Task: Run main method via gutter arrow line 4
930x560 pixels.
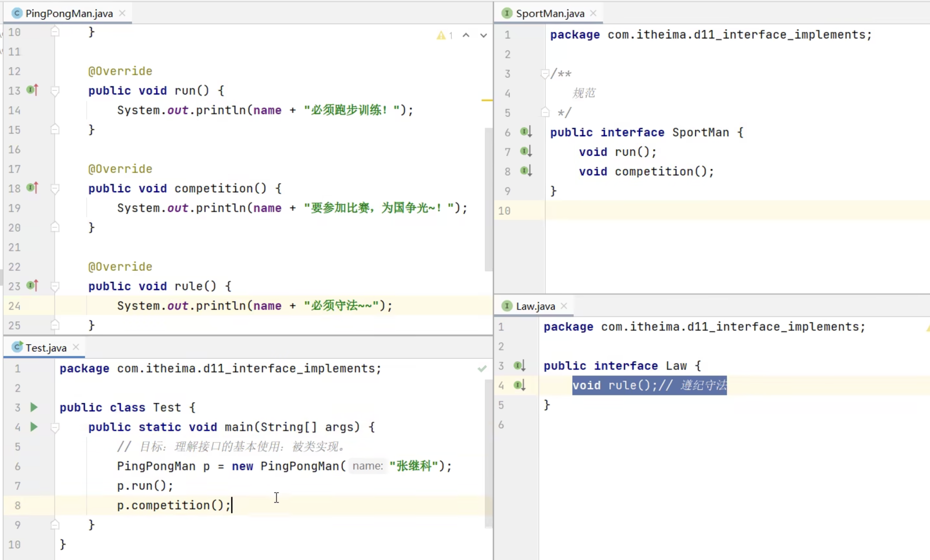Action: coord(34,427)
